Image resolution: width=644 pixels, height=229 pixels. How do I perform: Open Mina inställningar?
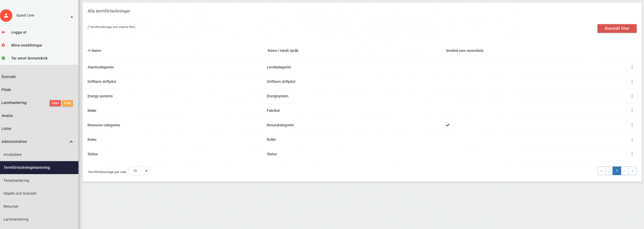click(27, 45)
